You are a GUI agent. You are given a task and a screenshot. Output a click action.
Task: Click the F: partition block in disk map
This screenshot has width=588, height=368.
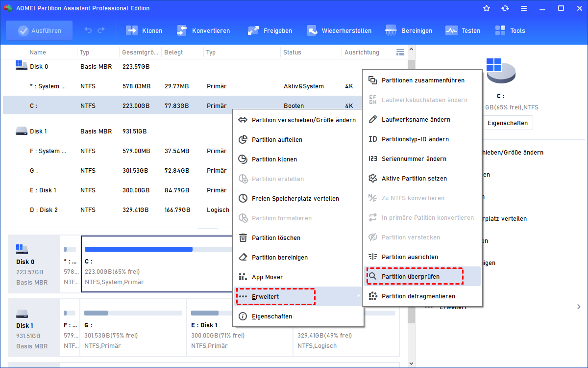pyautogui.click(x=70, y=328)
